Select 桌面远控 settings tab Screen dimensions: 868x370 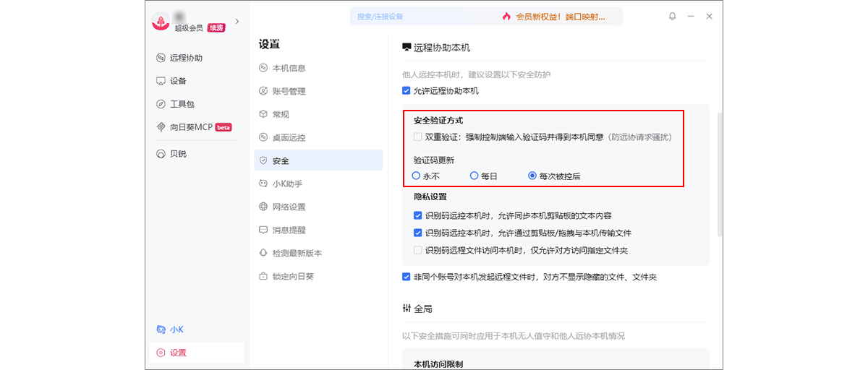coord(318,137)
